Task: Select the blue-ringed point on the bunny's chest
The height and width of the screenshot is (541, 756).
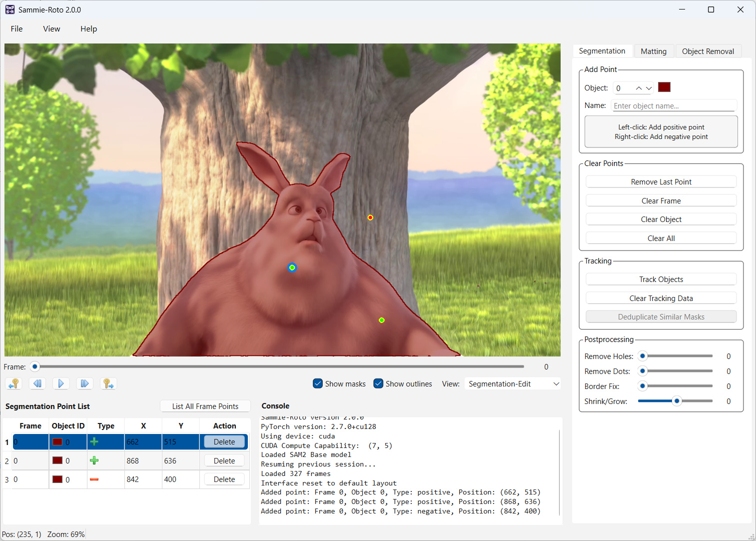Action: [292, 267]
